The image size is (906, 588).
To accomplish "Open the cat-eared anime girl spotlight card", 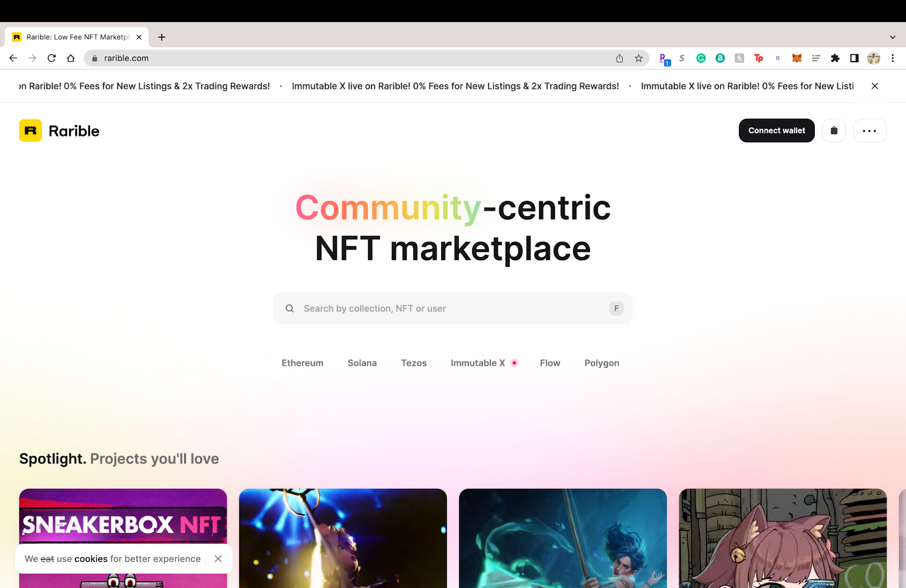I will tap(783, 538).
